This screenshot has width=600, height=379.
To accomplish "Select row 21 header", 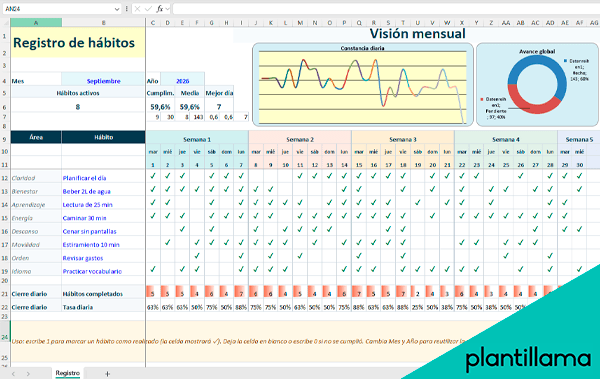I will coord(5,294).
